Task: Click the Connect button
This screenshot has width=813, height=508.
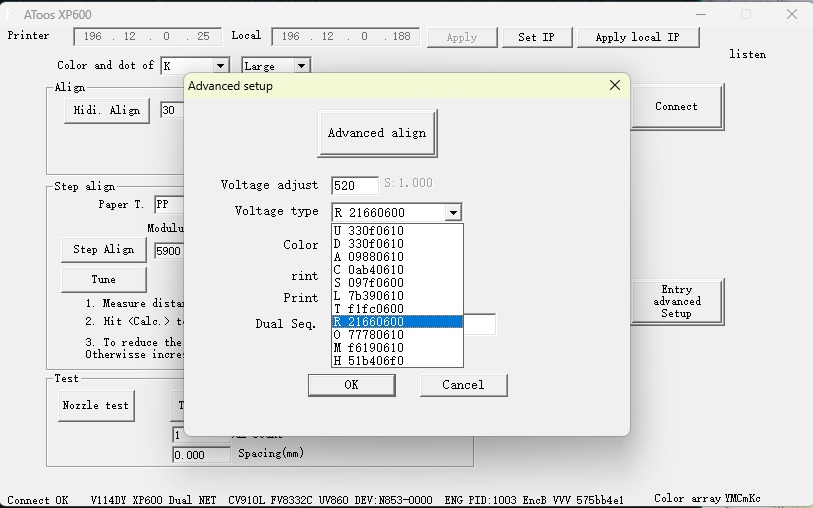Action: (x=676, y=107)
